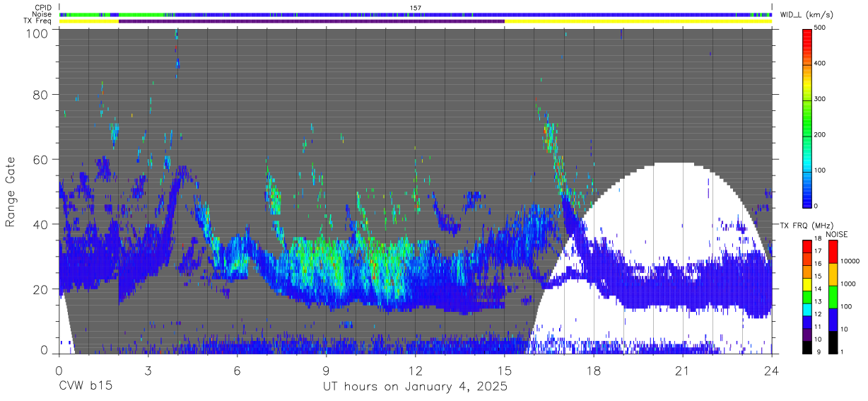Click the '60' range gate tick label

click(42, 159)
